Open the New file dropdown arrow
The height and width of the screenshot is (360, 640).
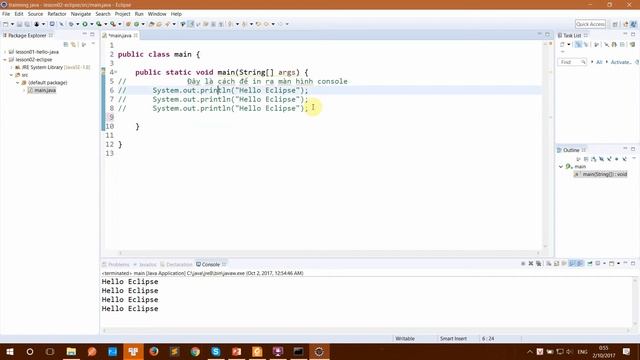[12, 24]
